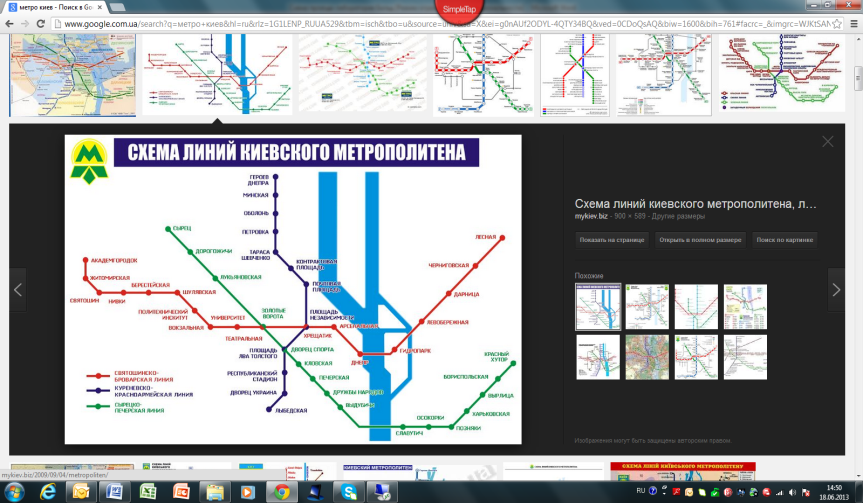Bookmark this page with the star icon
Image resolution: width=863 pixels, height=503 pixels.
[837, 24]
